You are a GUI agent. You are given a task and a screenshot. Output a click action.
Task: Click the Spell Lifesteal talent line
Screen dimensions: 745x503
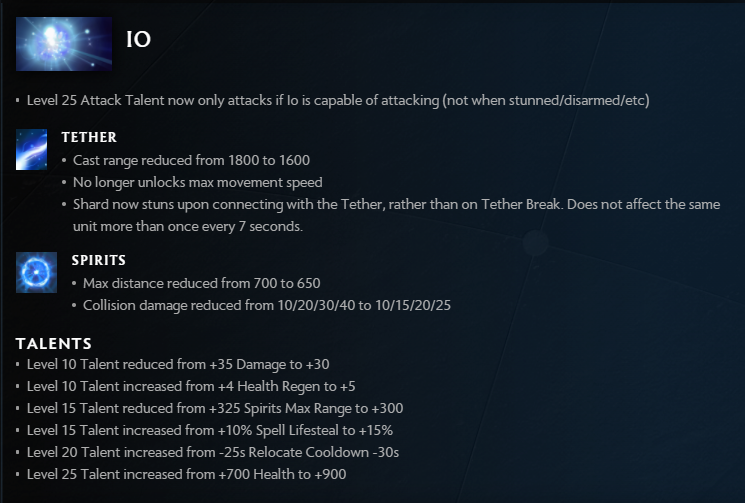click(210, 430)
